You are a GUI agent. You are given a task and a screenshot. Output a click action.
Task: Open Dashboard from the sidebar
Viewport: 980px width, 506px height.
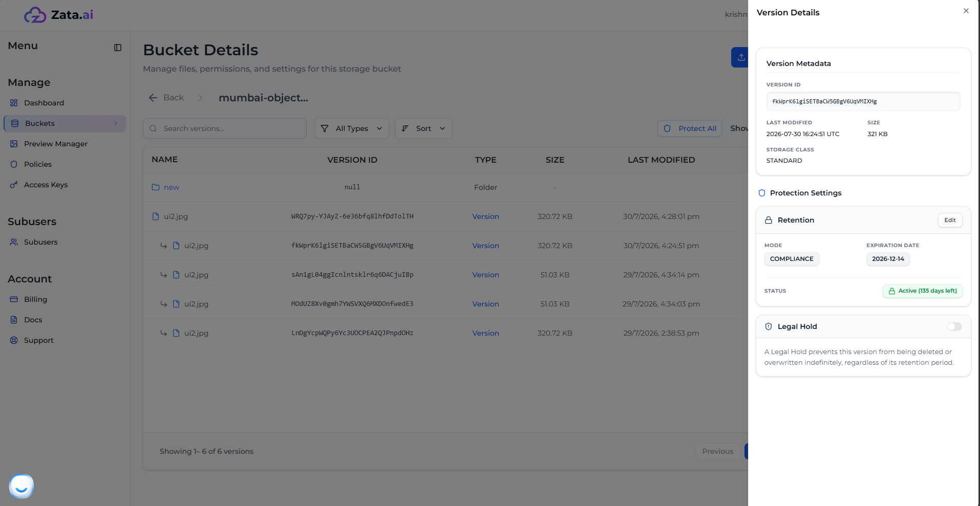[44, 103]
